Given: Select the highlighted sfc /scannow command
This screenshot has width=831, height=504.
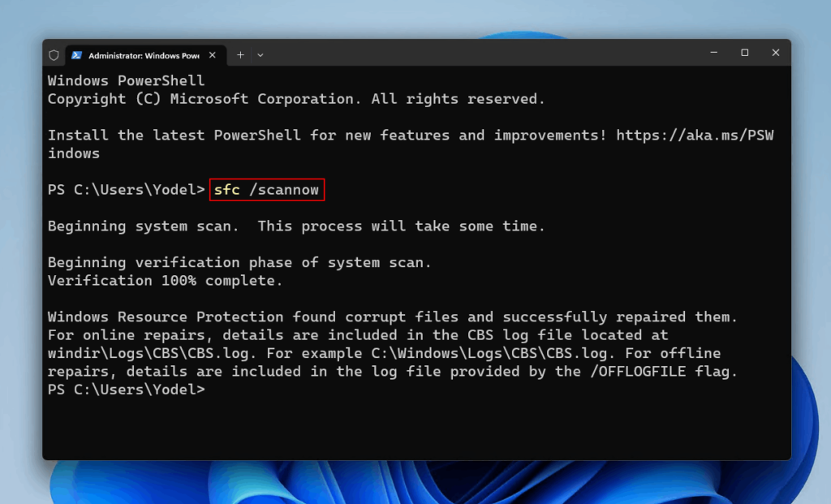Looking at the screenshot, I should [267, 189].
